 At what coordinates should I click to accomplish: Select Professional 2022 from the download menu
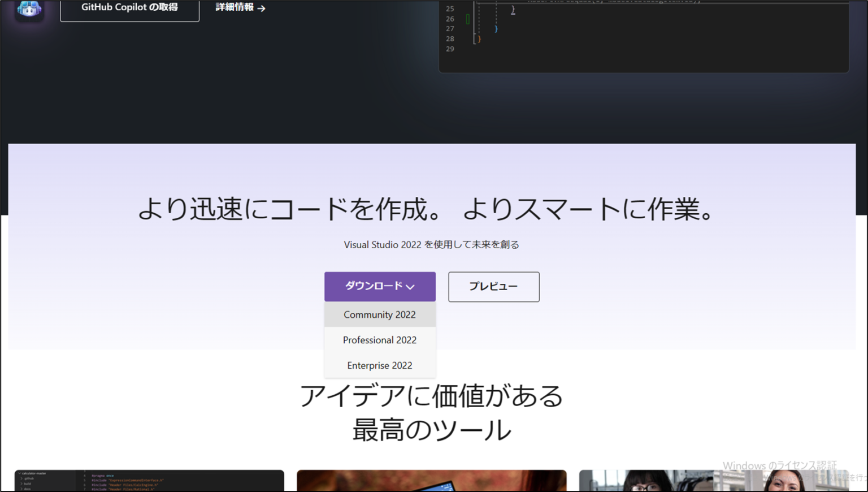coord(379,340)
